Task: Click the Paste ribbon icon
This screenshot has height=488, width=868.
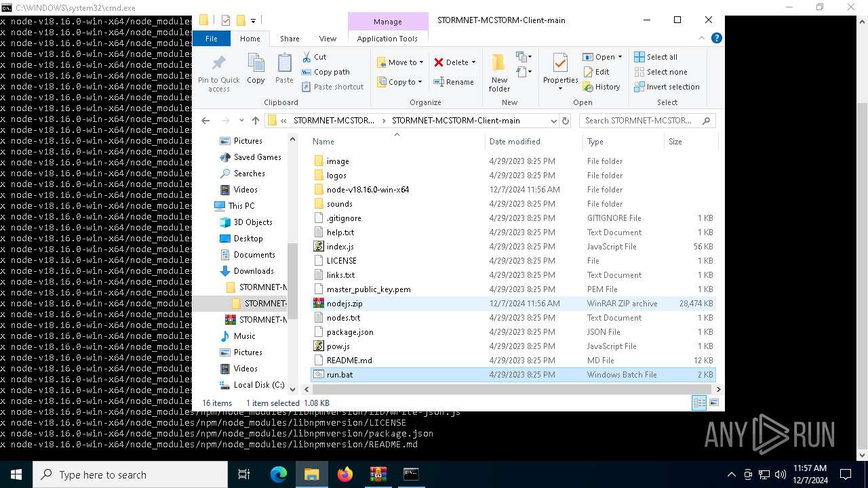Action: [x=284, y=69]
